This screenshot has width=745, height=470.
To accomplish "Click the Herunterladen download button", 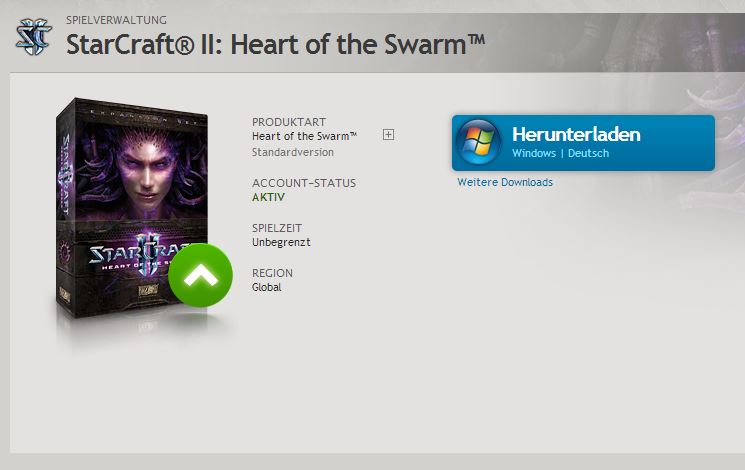I will (583, 143).
